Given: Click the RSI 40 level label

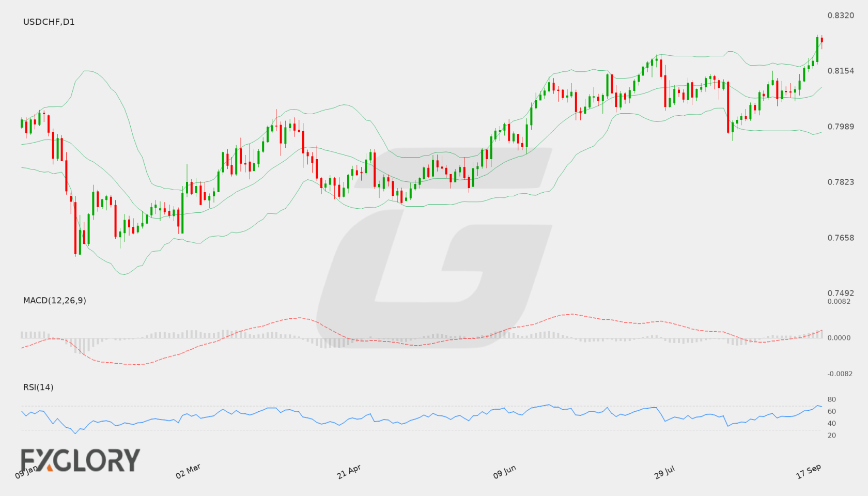Looking at the screenshot, I should point(831,423).
